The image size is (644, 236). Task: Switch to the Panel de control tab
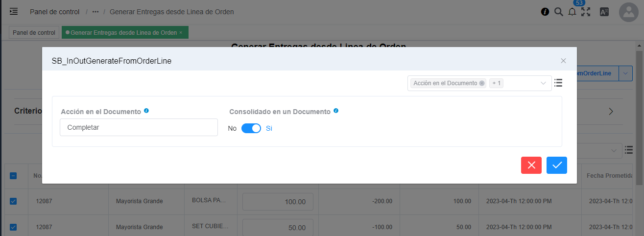[34, 32]
